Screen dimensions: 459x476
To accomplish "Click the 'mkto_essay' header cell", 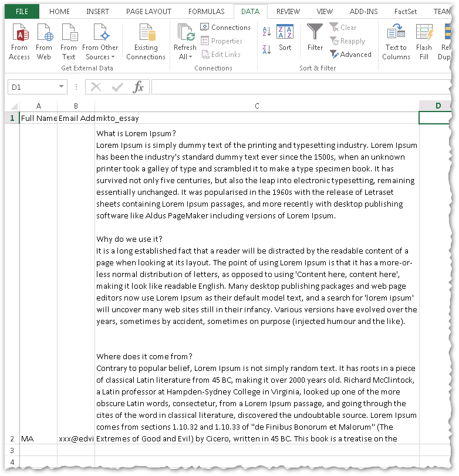I will coord(257,118).
